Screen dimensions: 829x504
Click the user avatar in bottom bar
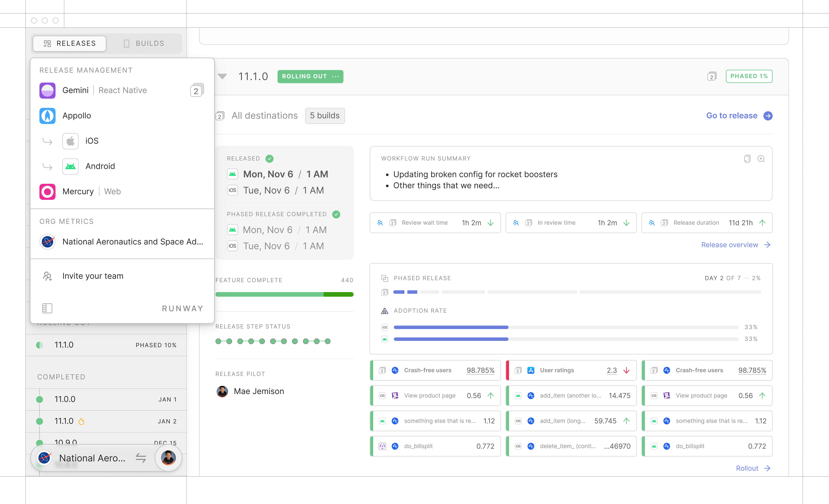point(168,458)
